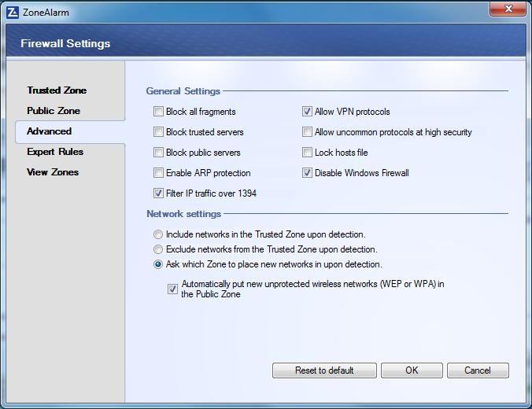Select Include networks in the Trusted Zone
The height and width of the screenshot is (409, 532).
pyautogui.click(x=158, y=234)
